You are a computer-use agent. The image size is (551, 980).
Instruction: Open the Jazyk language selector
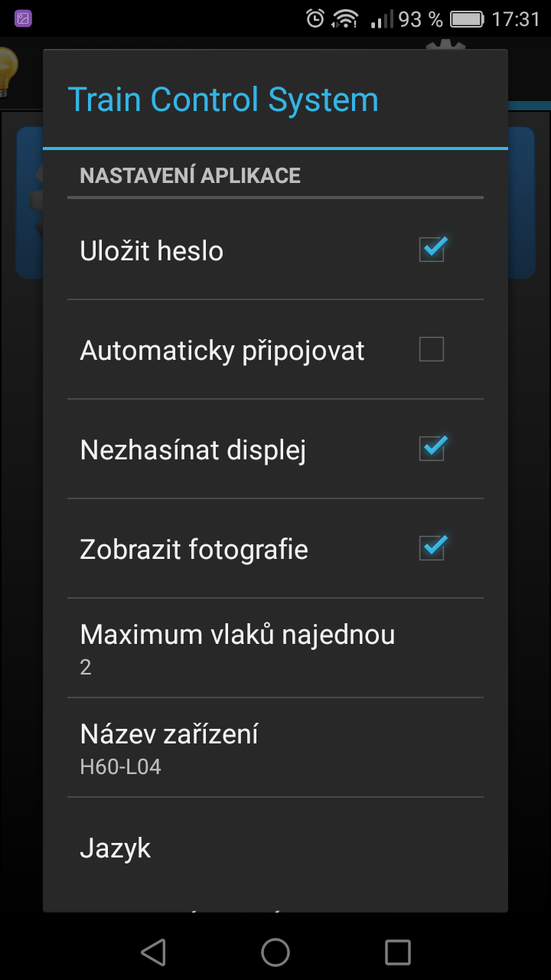point(116,848)
